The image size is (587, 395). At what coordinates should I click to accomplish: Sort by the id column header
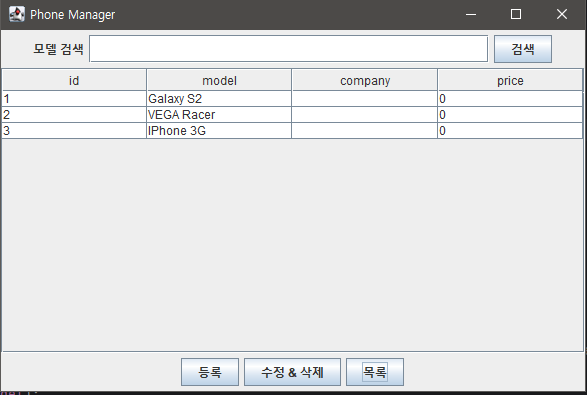pyautogui.click(x=74, y=80)
